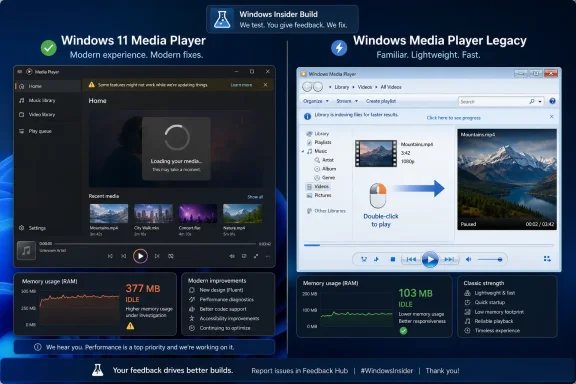Open the Nature.mp4 recent media thumbnail
This screenshot has height=384, width=576.
[x=242, y=213]
